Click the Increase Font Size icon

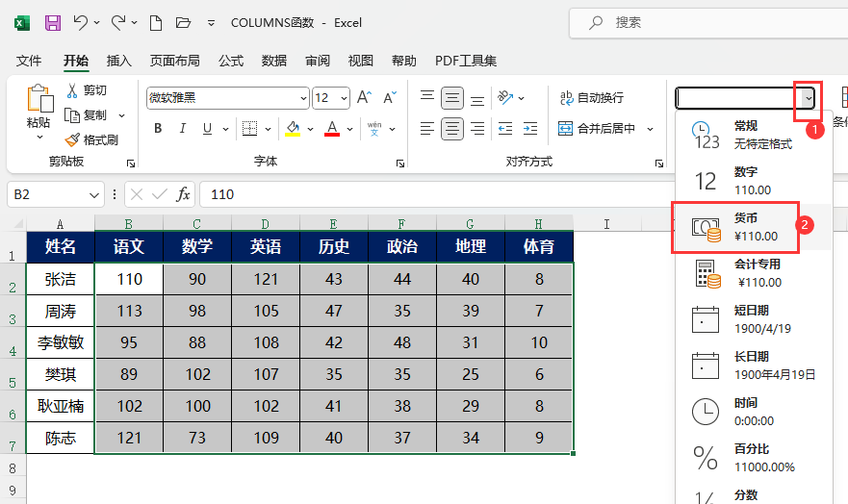pos(364,98)
